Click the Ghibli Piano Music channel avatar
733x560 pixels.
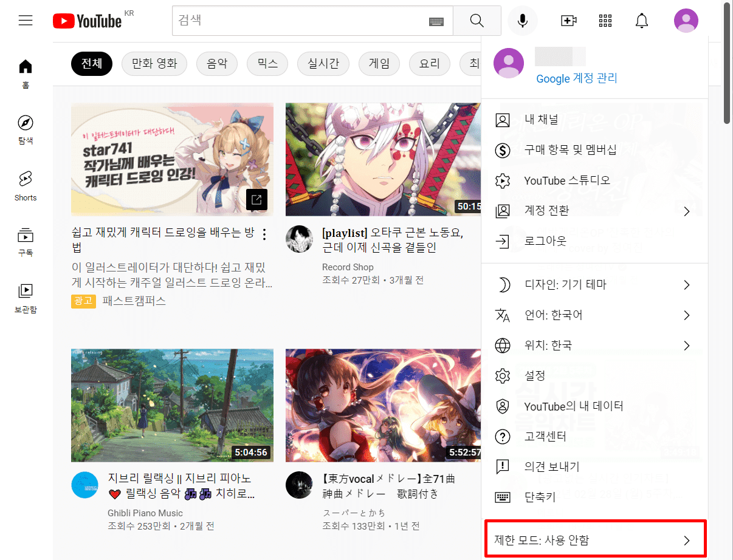pos(84,485)
